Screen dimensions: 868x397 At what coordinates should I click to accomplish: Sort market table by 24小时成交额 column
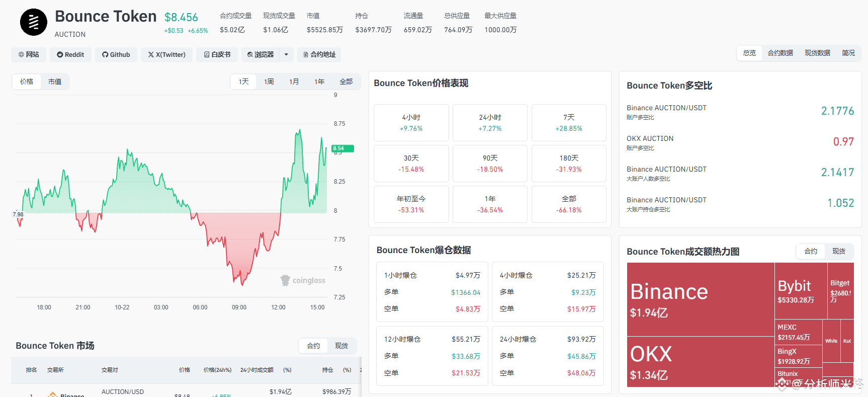pyautogui.click(x=257, y=370)
